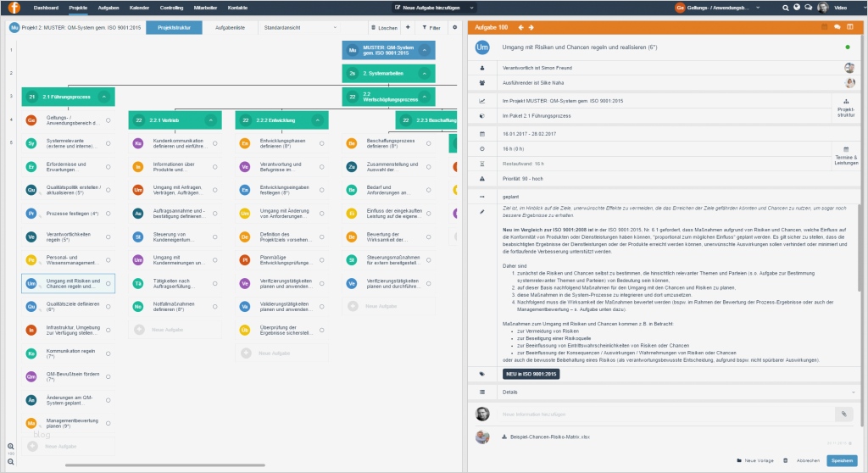
Task: Click trash icon next to Abbrechen
Action: click(x=785, y=460)
